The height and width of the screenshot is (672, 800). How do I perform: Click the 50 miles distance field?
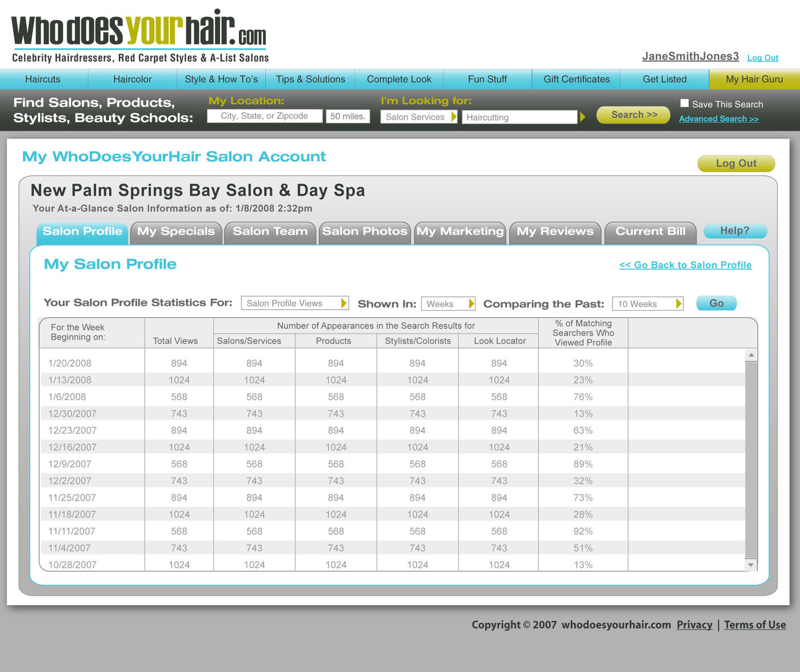[348, 116]
